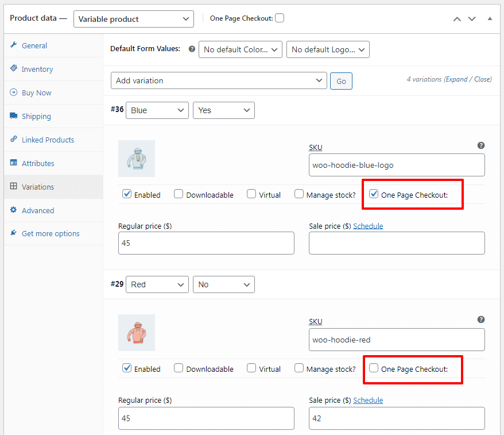Enable One Page Checkout for the Red variation

coord(374,368)
